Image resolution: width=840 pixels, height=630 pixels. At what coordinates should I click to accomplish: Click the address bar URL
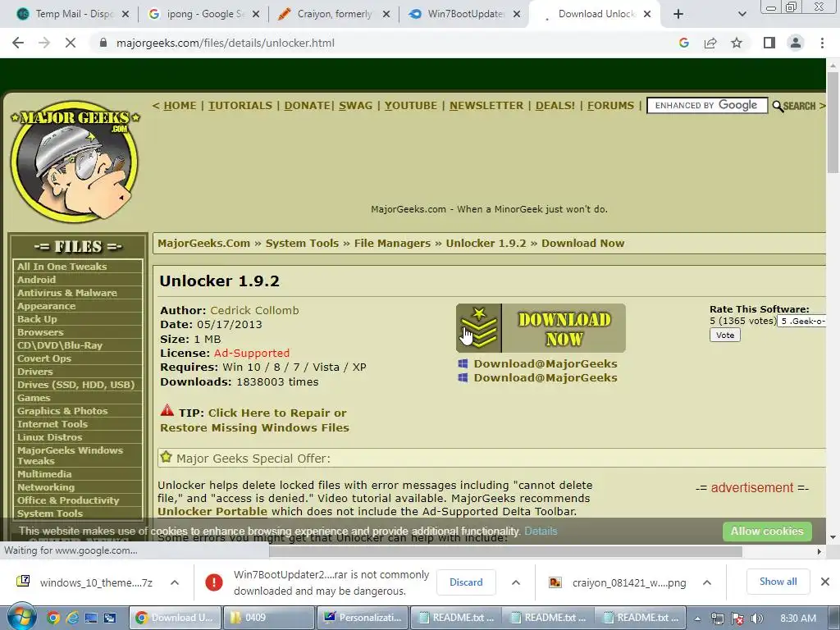(225, 43)
